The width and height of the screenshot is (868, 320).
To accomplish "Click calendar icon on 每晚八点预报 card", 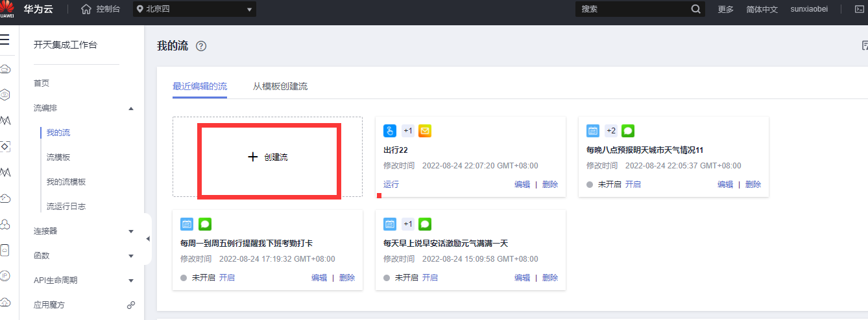I will coord(593,131).
